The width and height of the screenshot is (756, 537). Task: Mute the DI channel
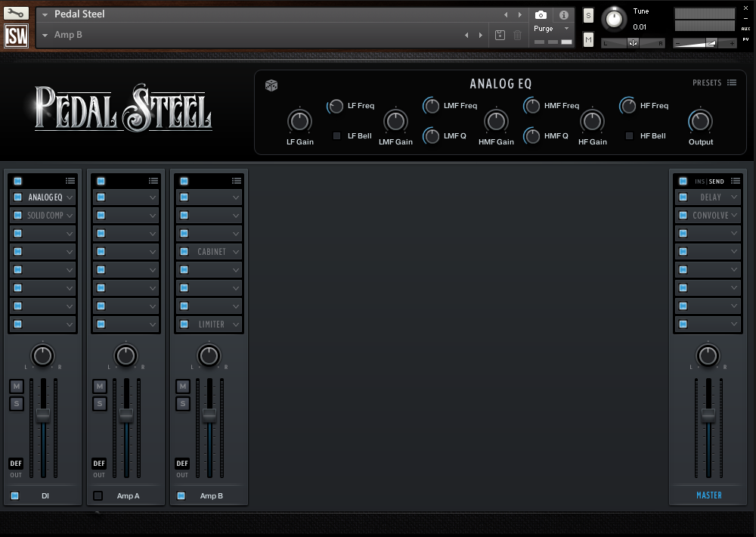(x=16, y=386)
